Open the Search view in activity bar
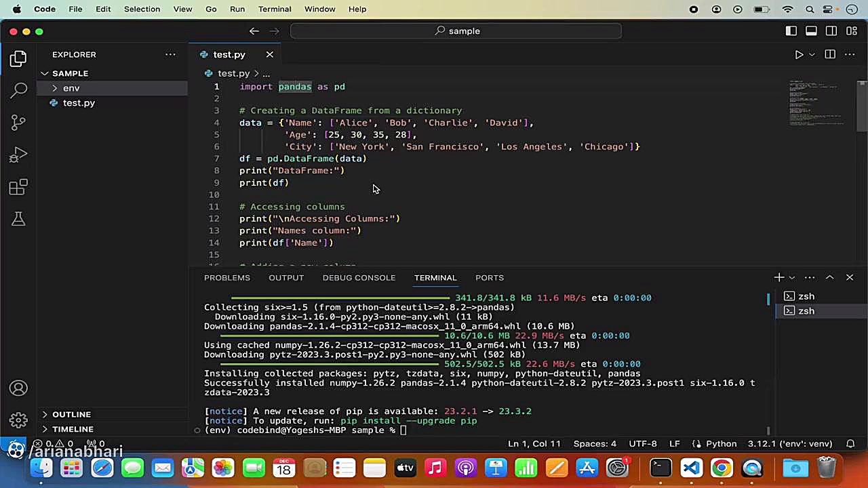Screen dimensions: 868x488 (x=18, y=89)
